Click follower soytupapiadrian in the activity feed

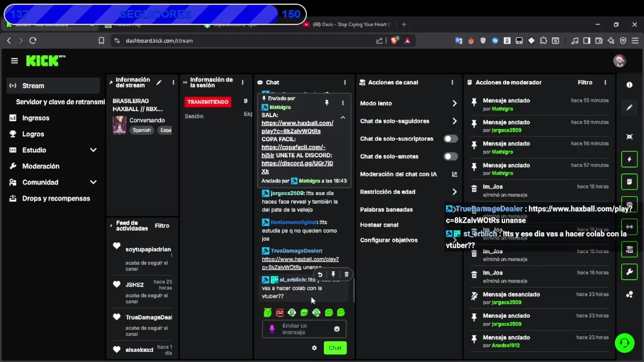(148, 249)
